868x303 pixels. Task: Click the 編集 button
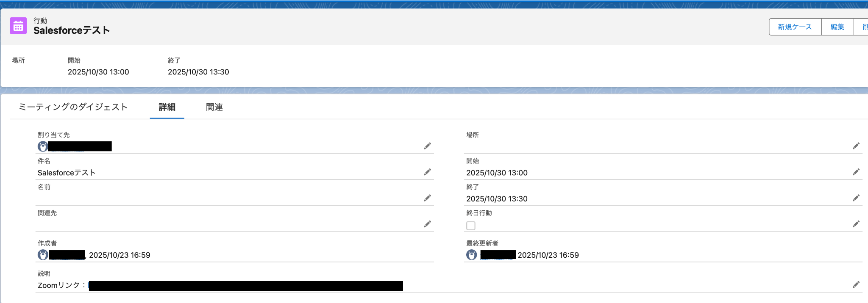pos(837,27)
